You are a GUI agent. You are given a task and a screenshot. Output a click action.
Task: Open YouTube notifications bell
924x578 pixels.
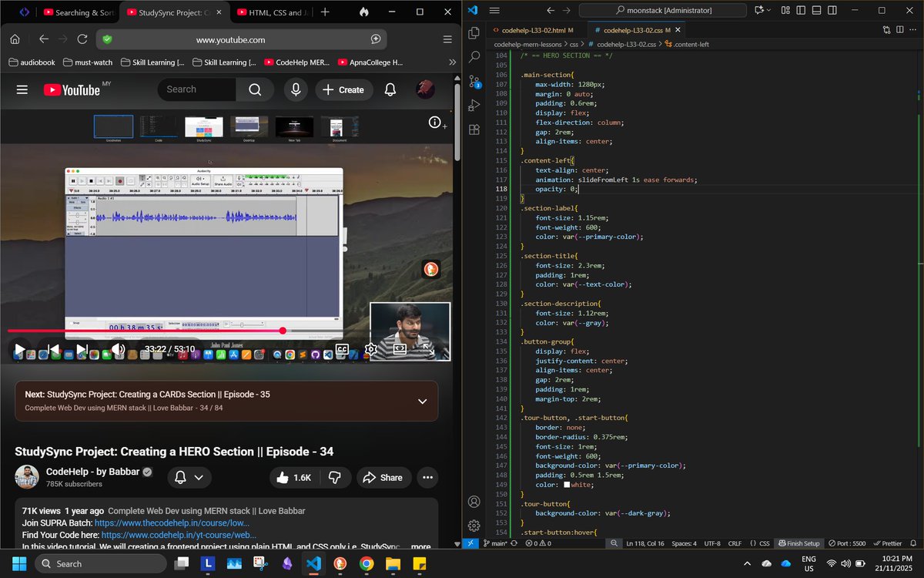390,89
